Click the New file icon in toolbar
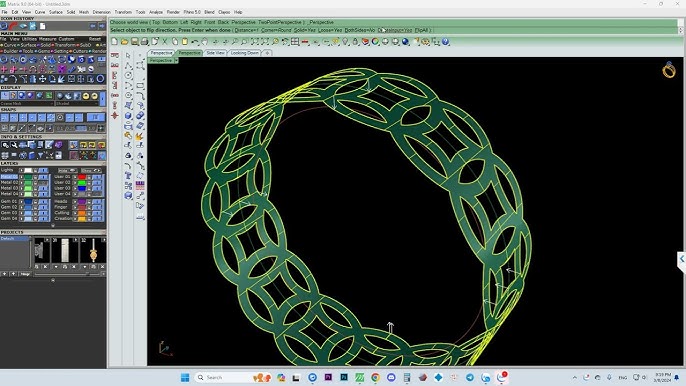Viewport: 686px width, 386px height. [x=115, y=42]
